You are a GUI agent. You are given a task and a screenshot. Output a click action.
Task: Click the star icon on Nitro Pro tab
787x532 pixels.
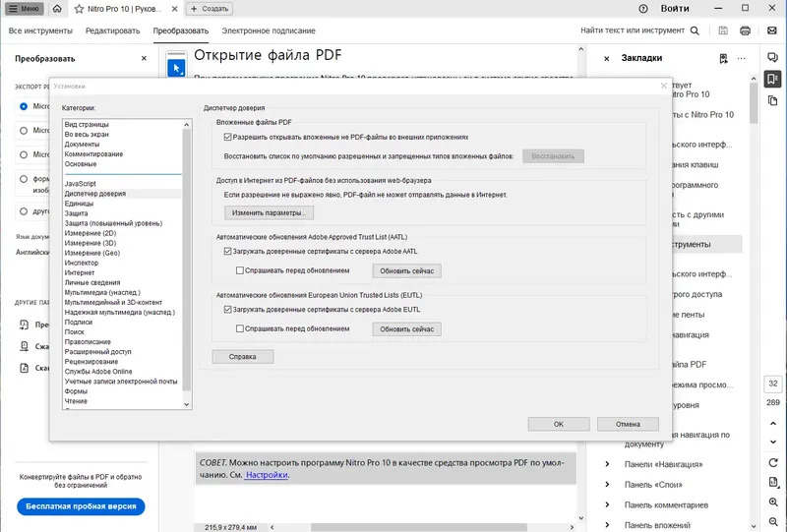click(x=79, y=9)
